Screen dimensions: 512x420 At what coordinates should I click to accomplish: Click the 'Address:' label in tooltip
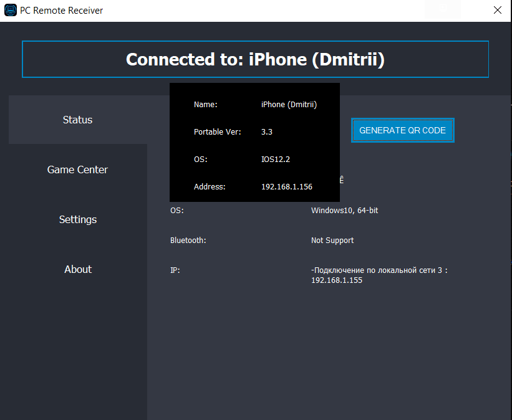[x=210, y=187]
